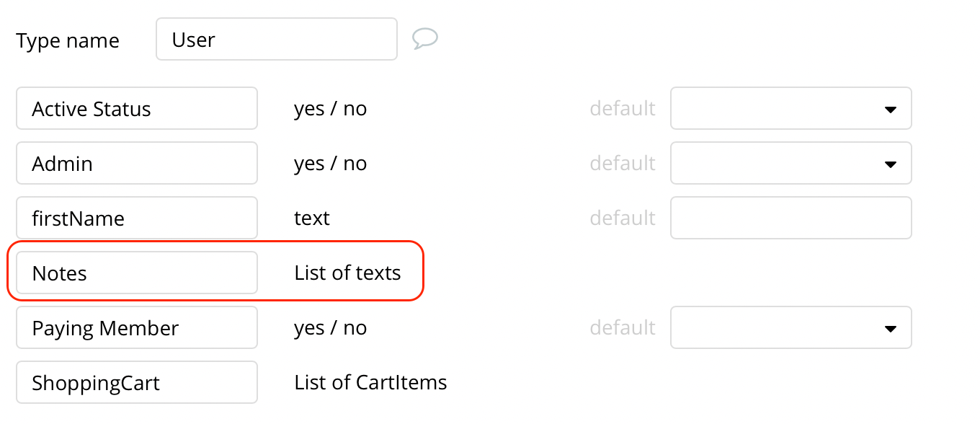Open the Admin default value dropdown
980x424 pixels.
tap(791, 163)
